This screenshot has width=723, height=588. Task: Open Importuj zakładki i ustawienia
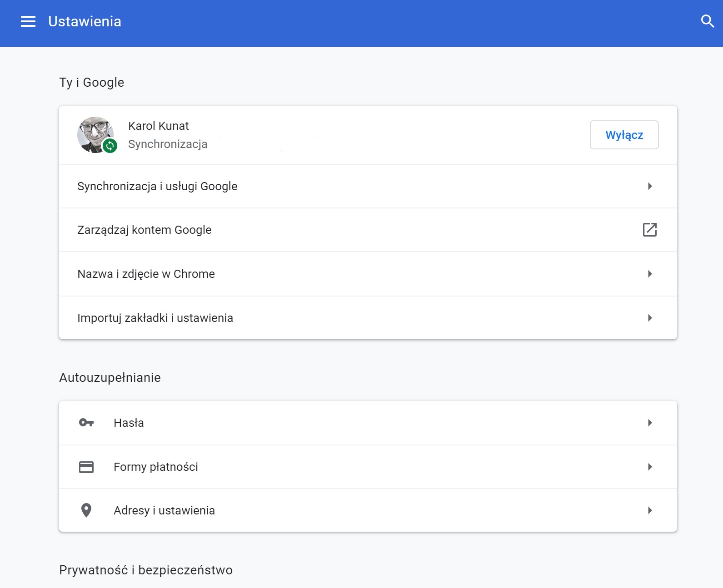click(368, 318)
